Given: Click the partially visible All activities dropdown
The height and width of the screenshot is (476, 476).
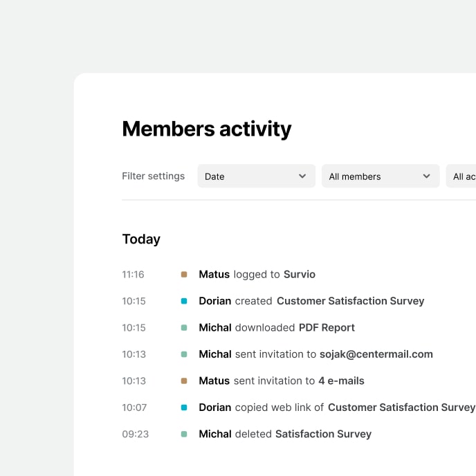Looking at the screenshot, I should (461, 176).
